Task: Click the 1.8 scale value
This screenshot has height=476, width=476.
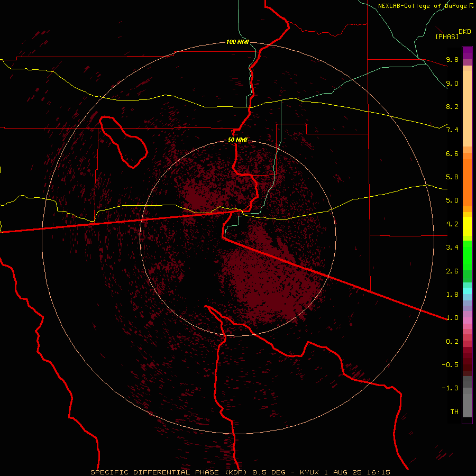Action: click(x=452, y=295)
